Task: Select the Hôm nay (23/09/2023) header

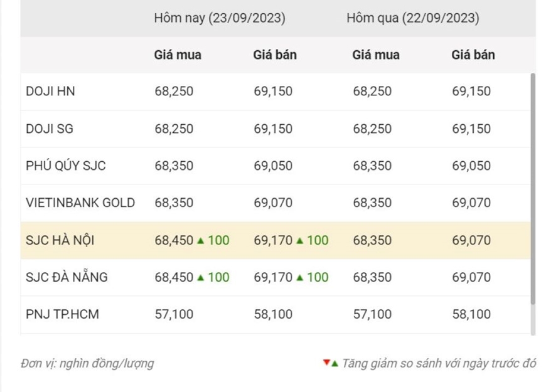Action: pyautogui.click(x=219, y=18)
